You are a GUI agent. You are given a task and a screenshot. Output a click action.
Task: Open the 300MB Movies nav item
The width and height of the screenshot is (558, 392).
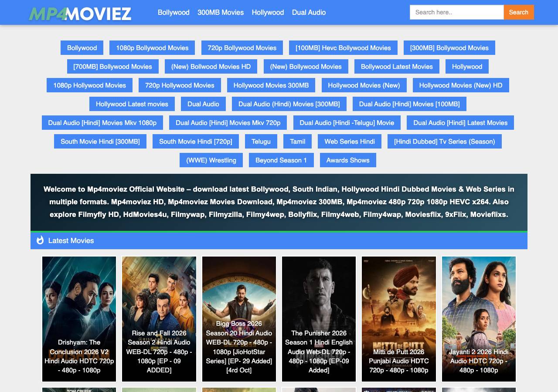click(x=221, y=12)
